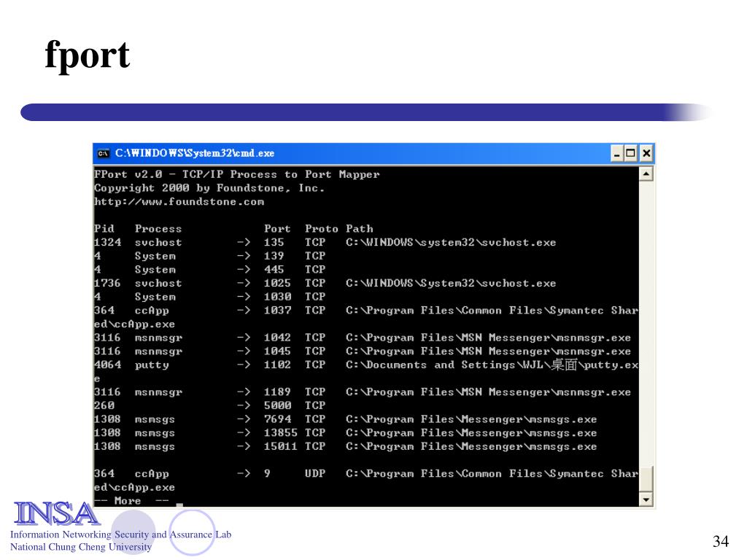Click the path C:\WINDOWS\system32\svchost.exe on port 135 row
The height and width of the screenshot is (560, 747).
pos(451,242)
